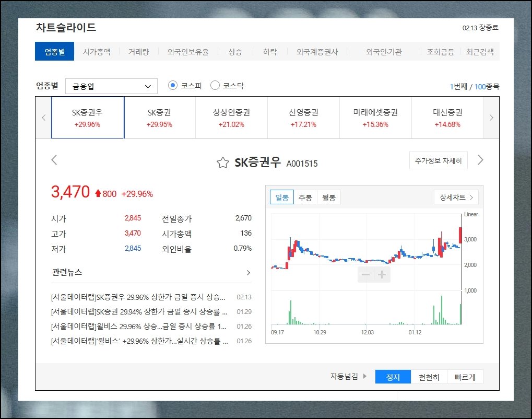The width and height of the screenshot is (532, 419).
Task: Select the SK증권 +29.95% card
Action: point(159,118)
